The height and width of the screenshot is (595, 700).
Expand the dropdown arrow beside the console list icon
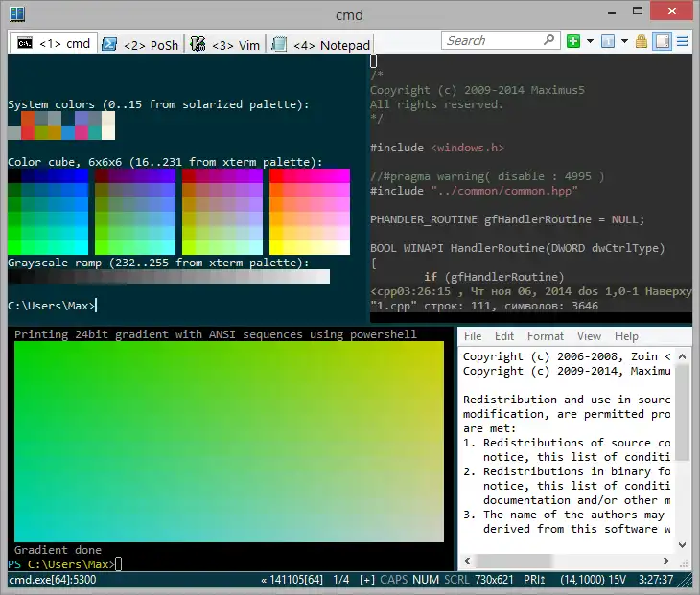[625, 41]
